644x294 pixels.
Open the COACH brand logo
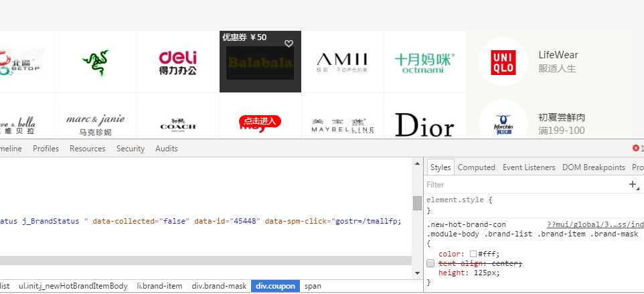tap(178, 125)
